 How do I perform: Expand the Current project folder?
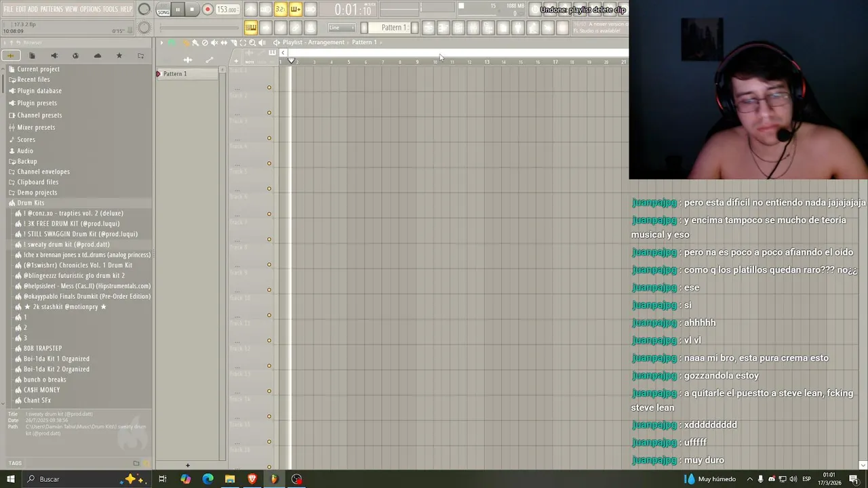[38, 69]
